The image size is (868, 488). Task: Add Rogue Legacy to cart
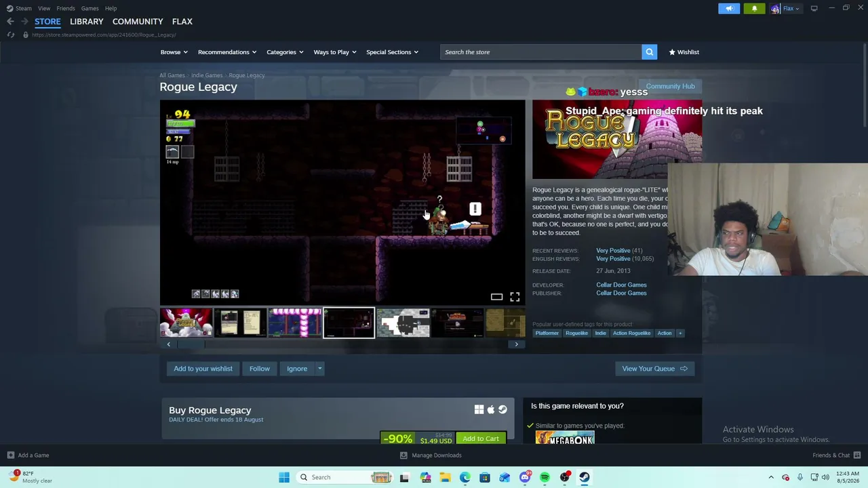[481, 439]
